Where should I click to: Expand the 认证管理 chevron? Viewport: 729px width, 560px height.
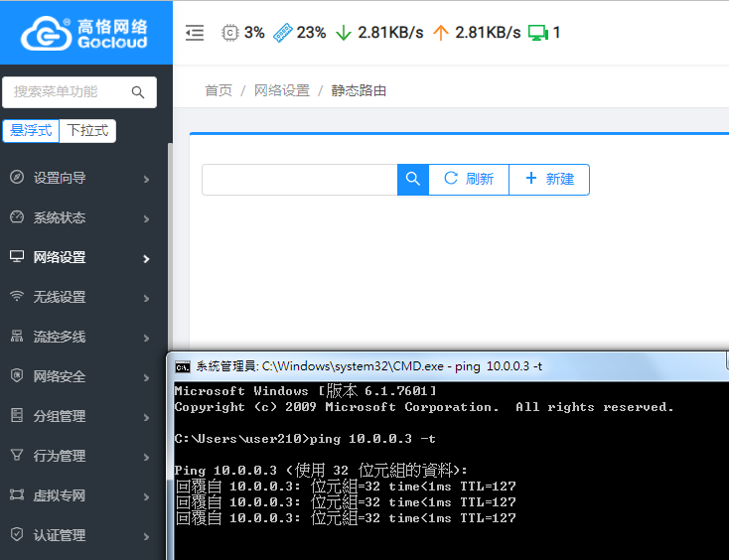(146, 536)
